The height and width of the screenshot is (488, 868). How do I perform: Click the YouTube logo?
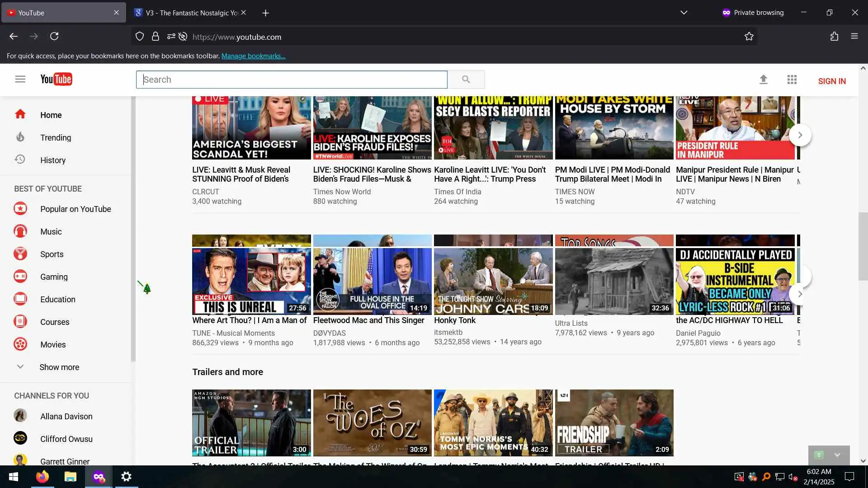pos(56,80)
